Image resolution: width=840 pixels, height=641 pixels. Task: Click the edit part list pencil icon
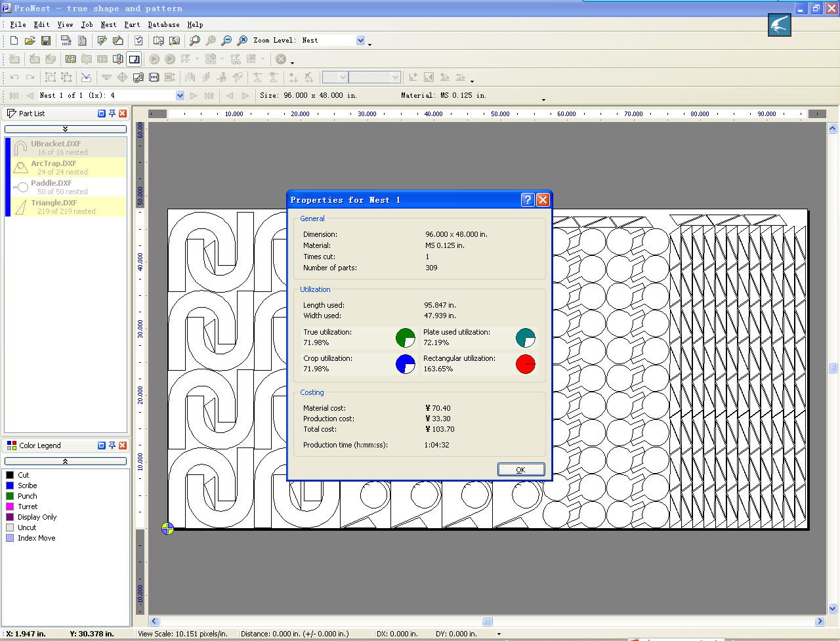coord(102,41)
